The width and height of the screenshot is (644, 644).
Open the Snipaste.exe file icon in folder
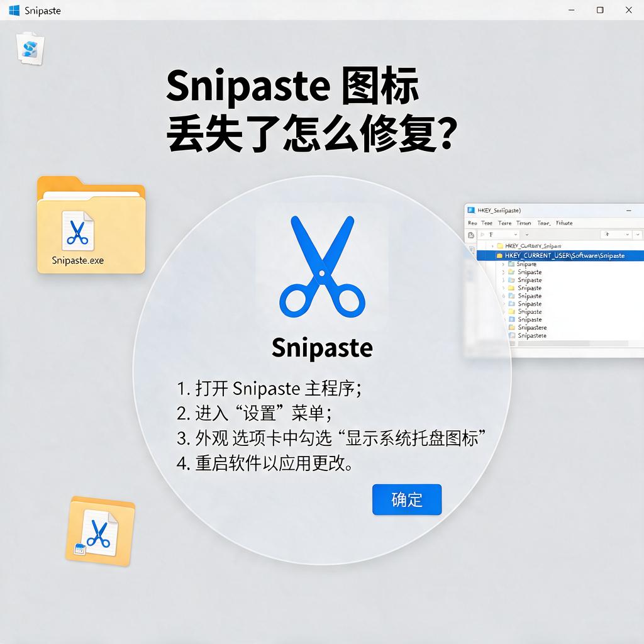coord(77,230)
